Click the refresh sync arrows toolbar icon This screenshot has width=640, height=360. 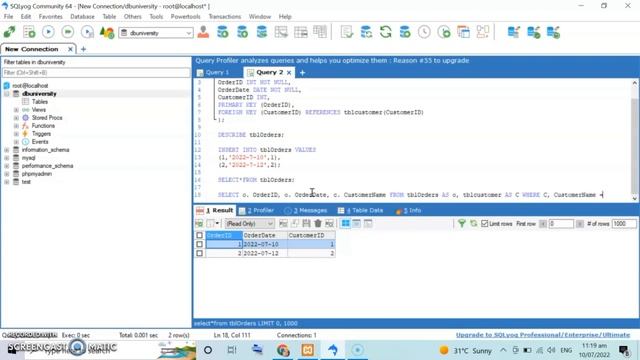pos(385,32)
